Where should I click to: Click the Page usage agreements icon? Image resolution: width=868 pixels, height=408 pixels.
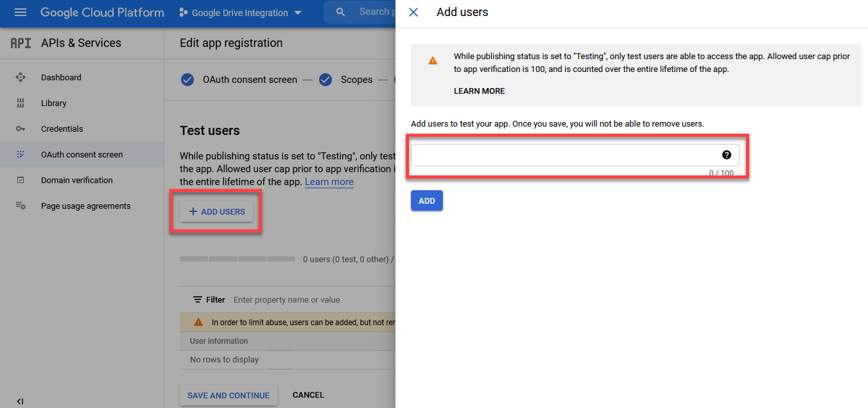click(21, 206)
